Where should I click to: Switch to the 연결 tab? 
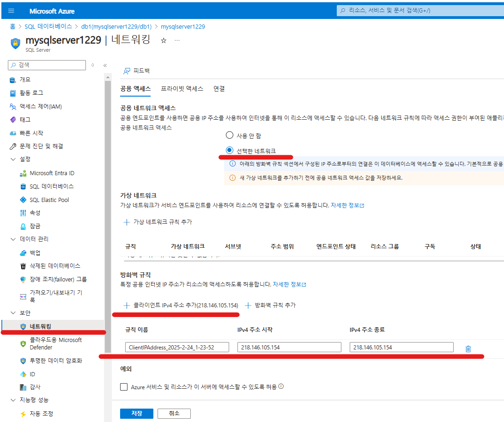[x=219, y=89]
